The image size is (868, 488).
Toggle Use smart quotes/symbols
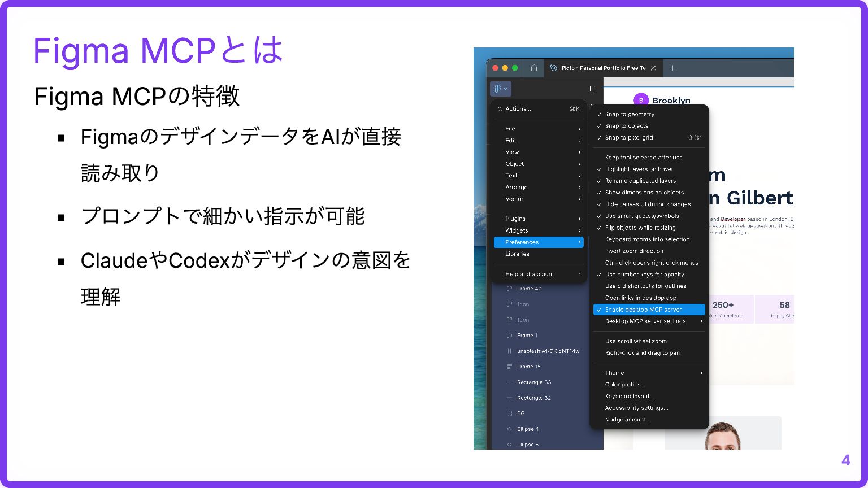point(649,216)
